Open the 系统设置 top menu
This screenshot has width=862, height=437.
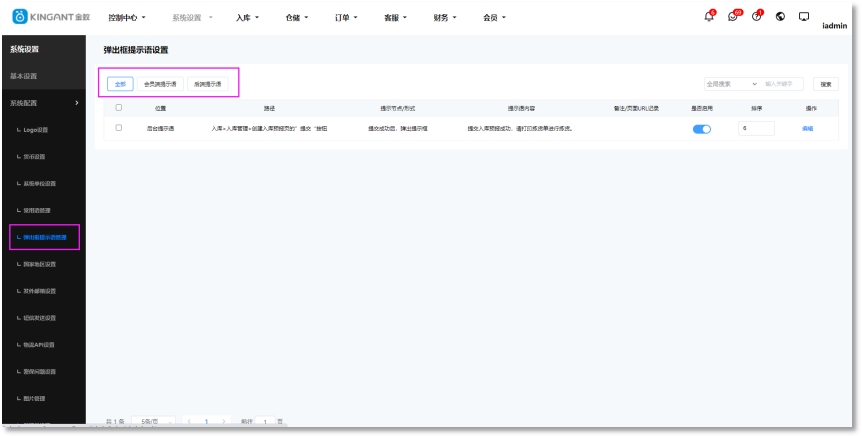[192, 18]
